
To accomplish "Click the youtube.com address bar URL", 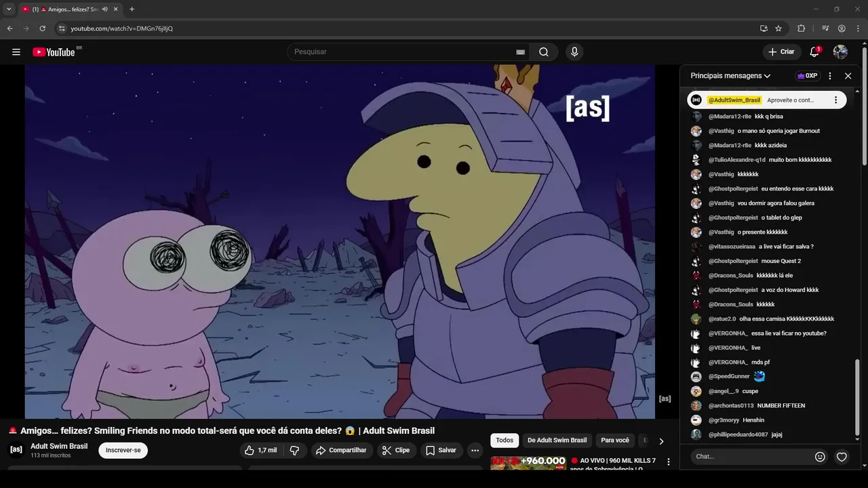I will (x=122, y=28).
